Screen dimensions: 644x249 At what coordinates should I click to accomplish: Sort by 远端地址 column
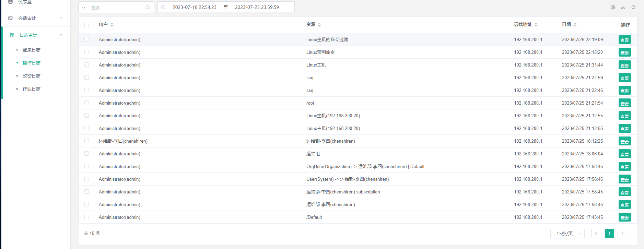click(536, 25)
